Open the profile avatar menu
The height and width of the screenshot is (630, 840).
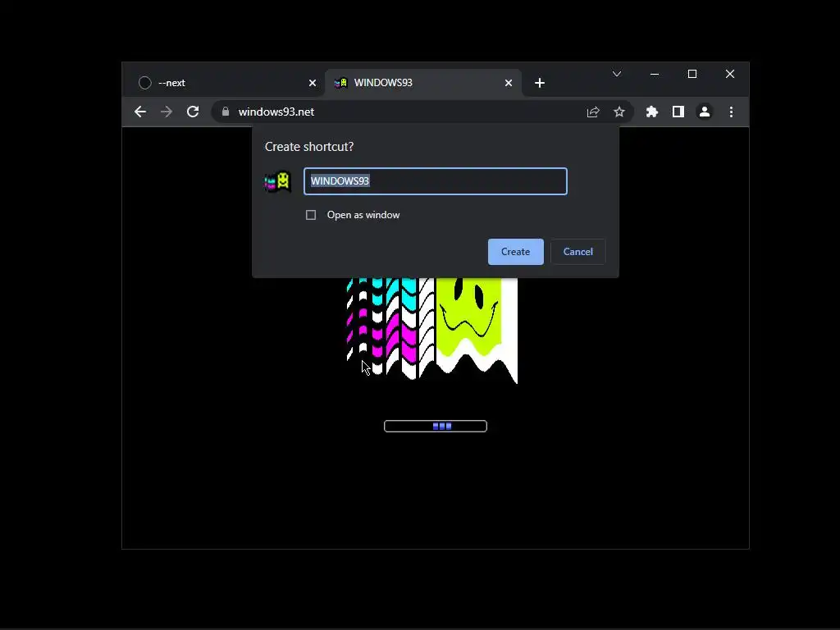point(705,112)
